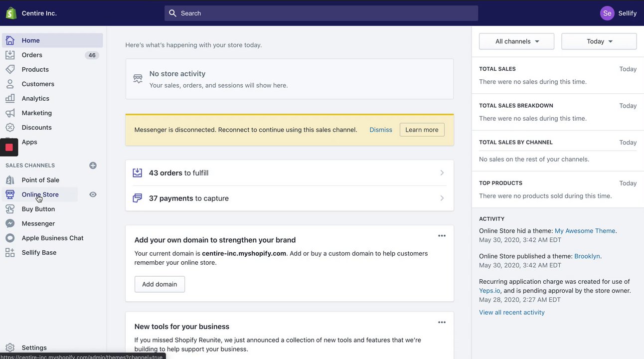The width and height of the screenshot is (644, 359).
Task: View Online Store with eye icon
Action: tap(93, 194)
